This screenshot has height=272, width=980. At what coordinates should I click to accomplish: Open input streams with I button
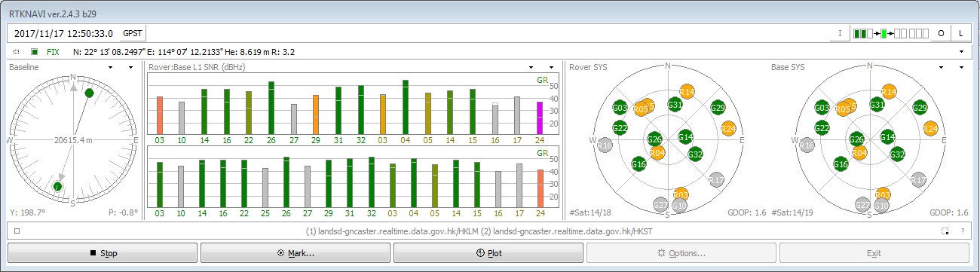tap(840, 33)
